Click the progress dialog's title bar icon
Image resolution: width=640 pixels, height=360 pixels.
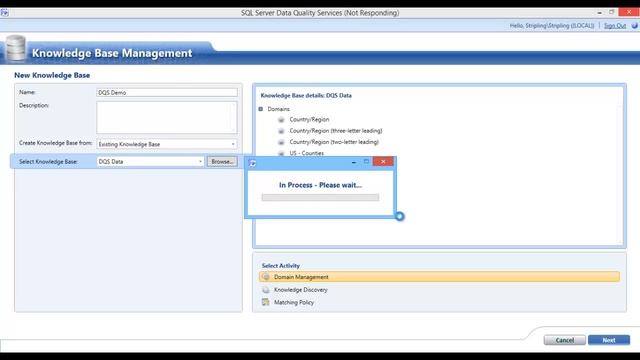pos(252,163)
